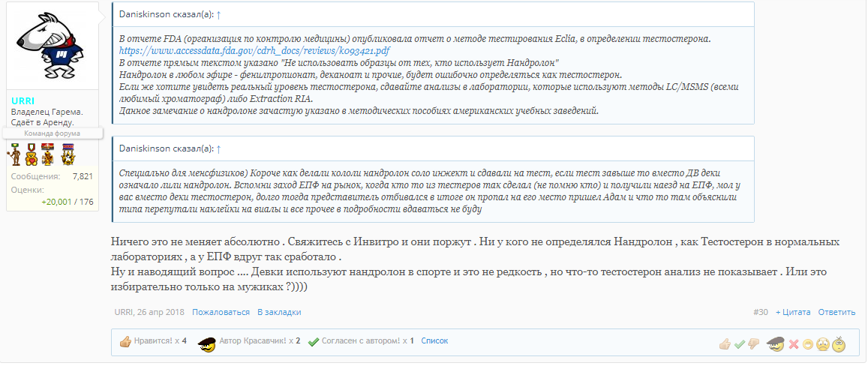Image resolution: width=868 pixels, height=366 pixels.
Task: Click the red X disagree rating icon
Action: pyautogui.click(x=794, y=344)
